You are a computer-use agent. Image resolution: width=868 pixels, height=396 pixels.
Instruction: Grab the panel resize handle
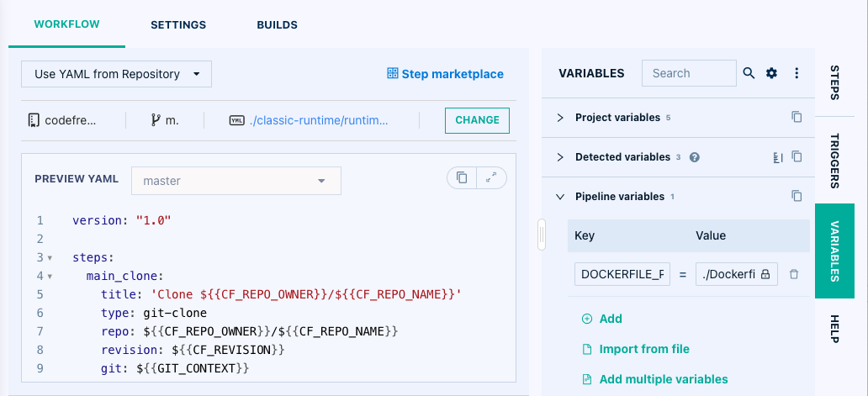[x=542, y=235]
